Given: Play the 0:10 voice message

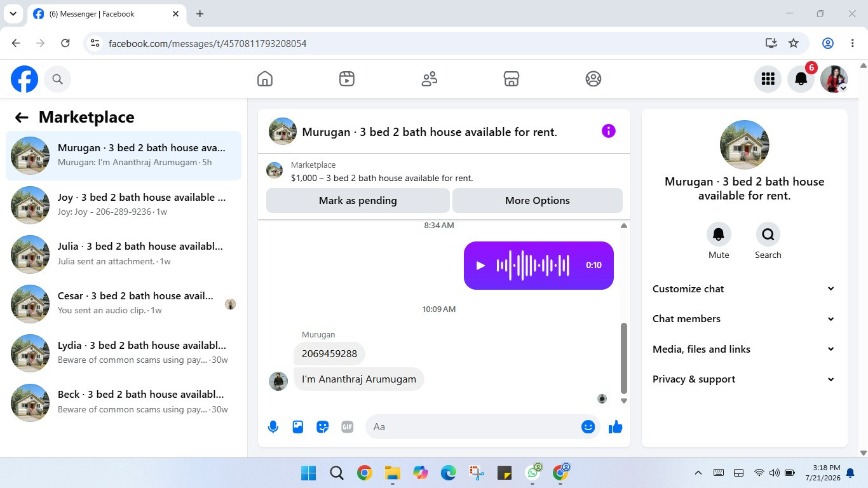Looking at the screenshot, I should 481,266.
